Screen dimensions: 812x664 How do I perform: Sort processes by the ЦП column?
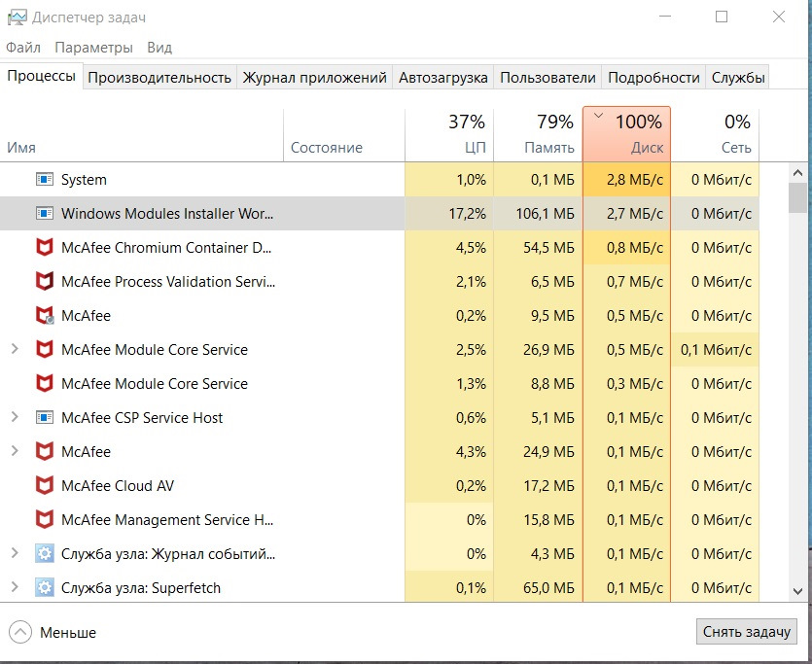450,135
